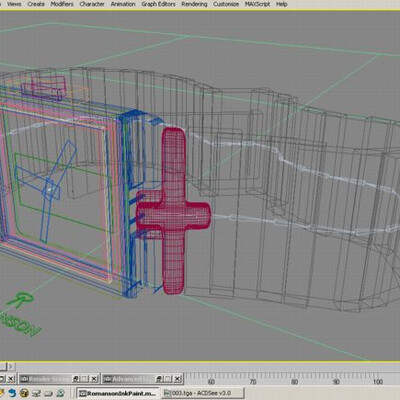Open the Animation menu
Image resolution: width=400 pixels, height=400 pixels.
[x=123, y=4]
